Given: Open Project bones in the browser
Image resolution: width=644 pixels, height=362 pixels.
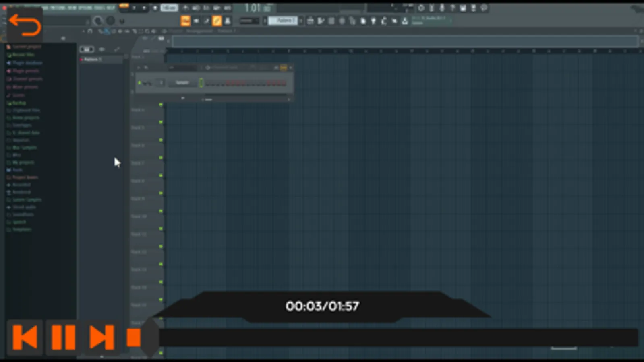Looking at the screenshot, I should [23, 177].
